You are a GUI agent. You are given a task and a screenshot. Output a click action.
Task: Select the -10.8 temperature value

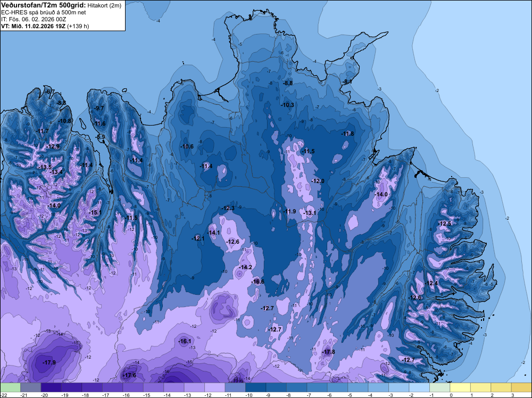click(65, 121)
